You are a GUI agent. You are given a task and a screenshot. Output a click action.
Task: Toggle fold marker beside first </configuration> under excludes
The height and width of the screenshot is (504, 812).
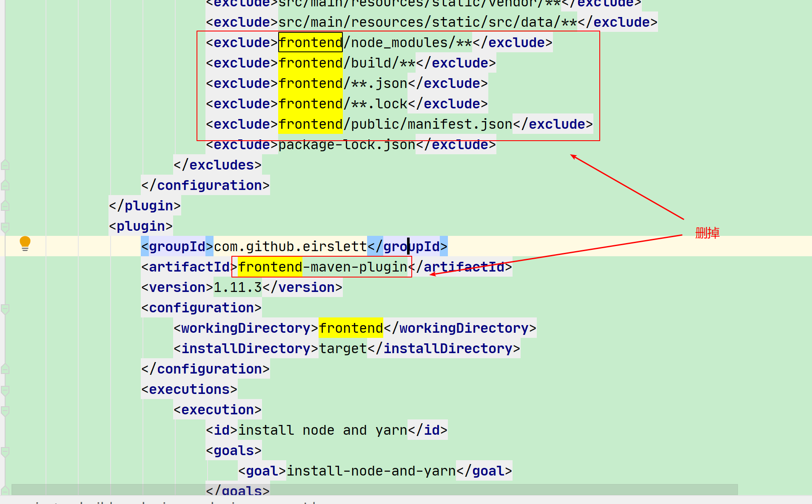click(5, 185)
